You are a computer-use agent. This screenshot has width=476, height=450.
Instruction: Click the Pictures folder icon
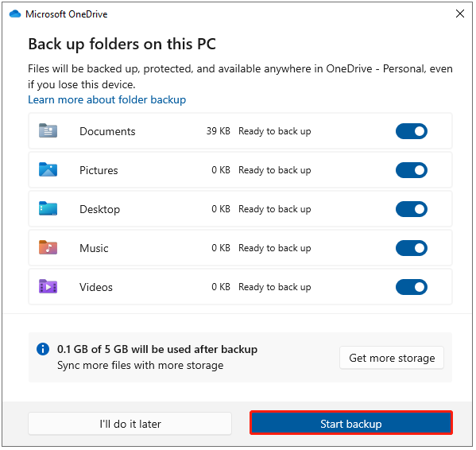48,169
